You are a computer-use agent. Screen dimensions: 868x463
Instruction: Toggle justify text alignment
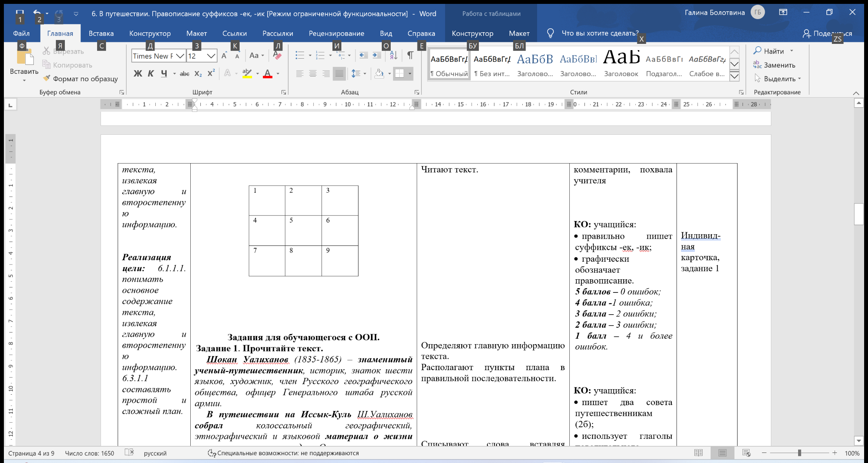pos(339,73)
